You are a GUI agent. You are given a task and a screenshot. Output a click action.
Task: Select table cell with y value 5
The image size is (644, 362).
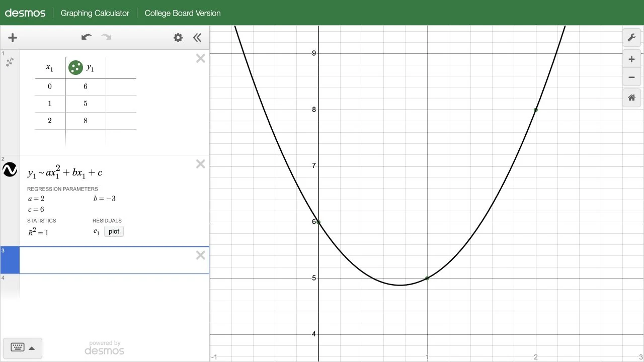86,104
